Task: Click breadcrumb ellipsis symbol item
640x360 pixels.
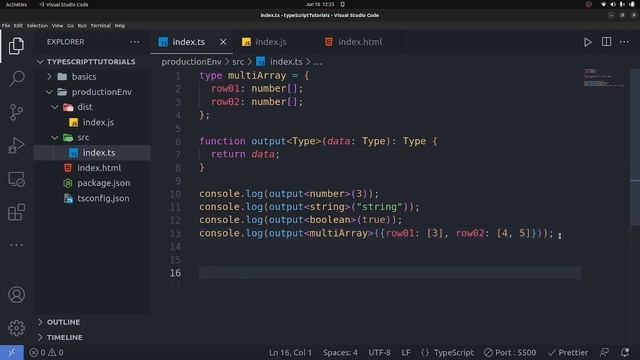Action: pos(318,62)
